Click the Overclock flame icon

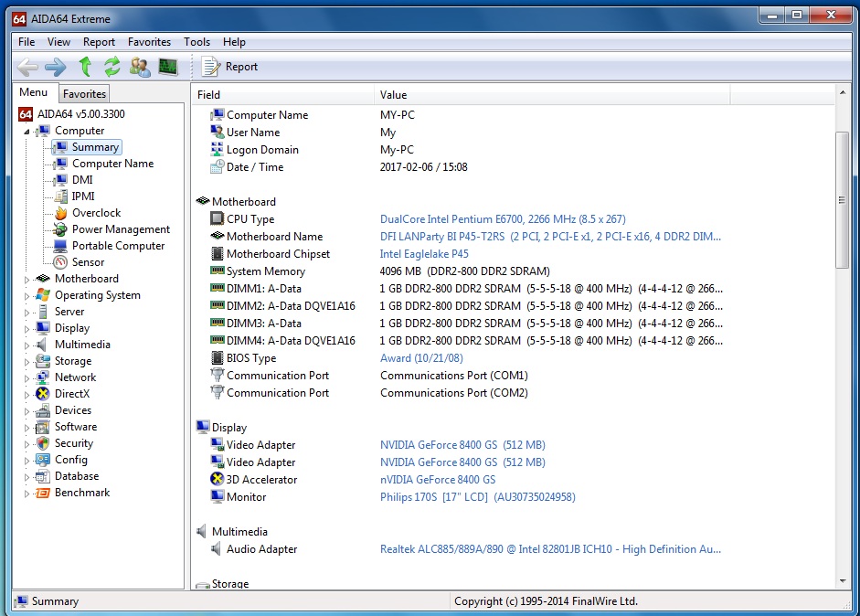point(61,213)
